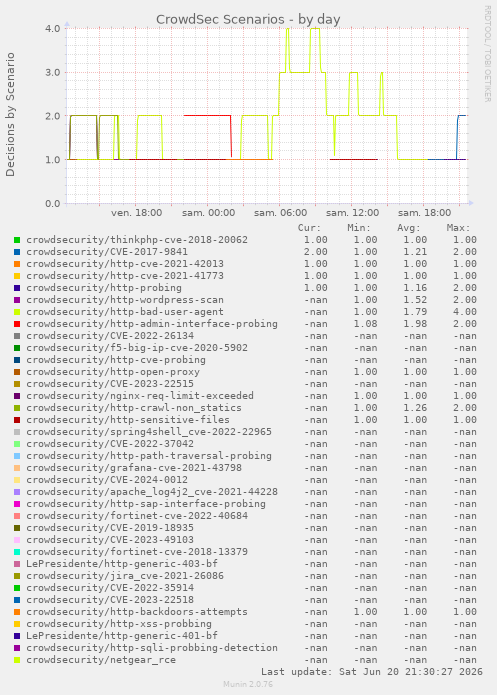Click the graph title 'CrowdSec Scenarios - by day'
The height and width of the screenshot is (695, 497).
(x=248, y=20)
